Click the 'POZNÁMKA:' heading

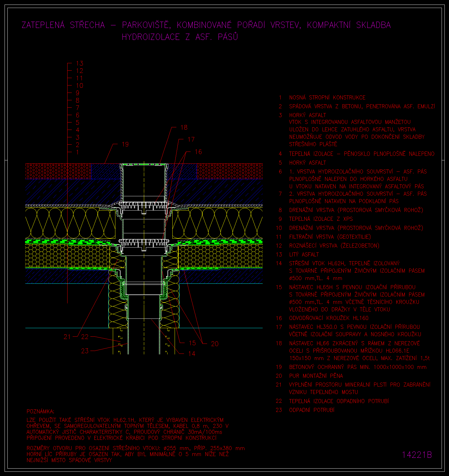tap(40, 412)
